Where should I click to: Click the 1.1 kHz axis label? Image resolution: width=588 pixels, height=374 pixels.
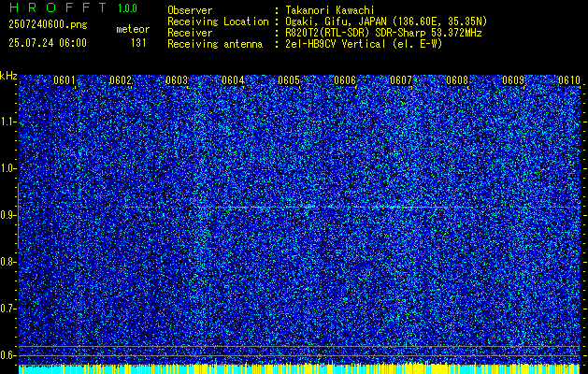[7, 122]
